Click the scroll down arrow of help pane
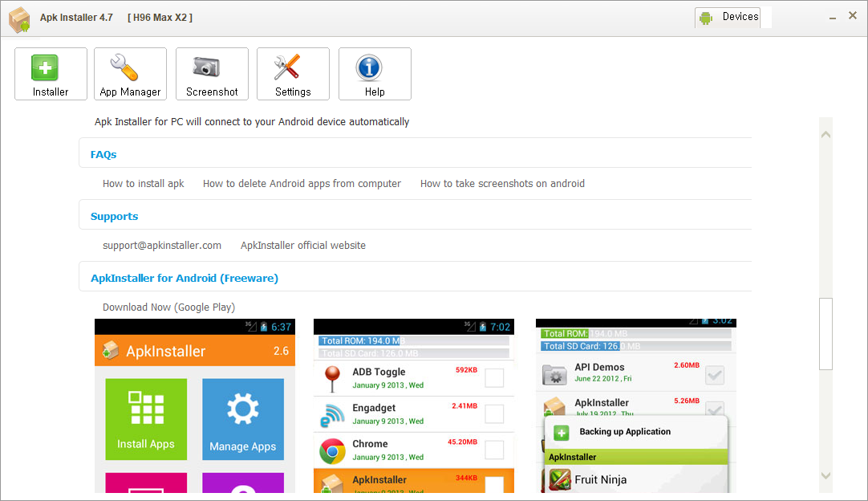 coord(825,475)
